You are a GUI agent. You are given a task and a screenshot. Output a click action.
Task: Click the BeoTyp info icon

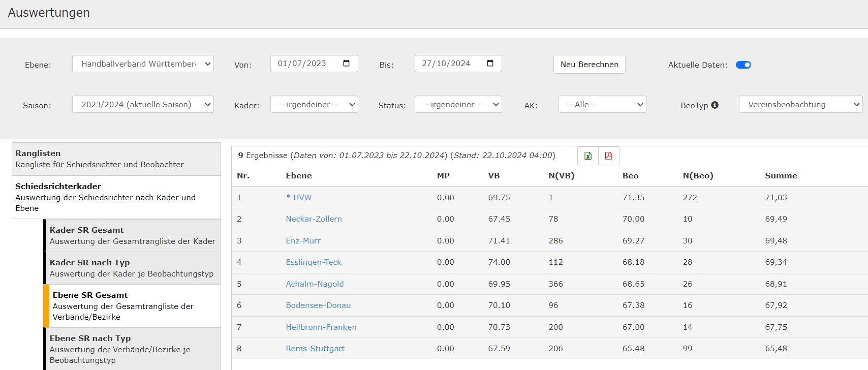coord(715,105)
